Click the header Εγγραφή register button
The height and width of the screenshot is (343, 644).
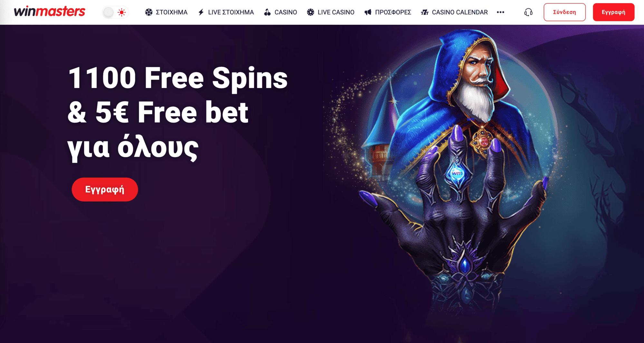point(613,12)
